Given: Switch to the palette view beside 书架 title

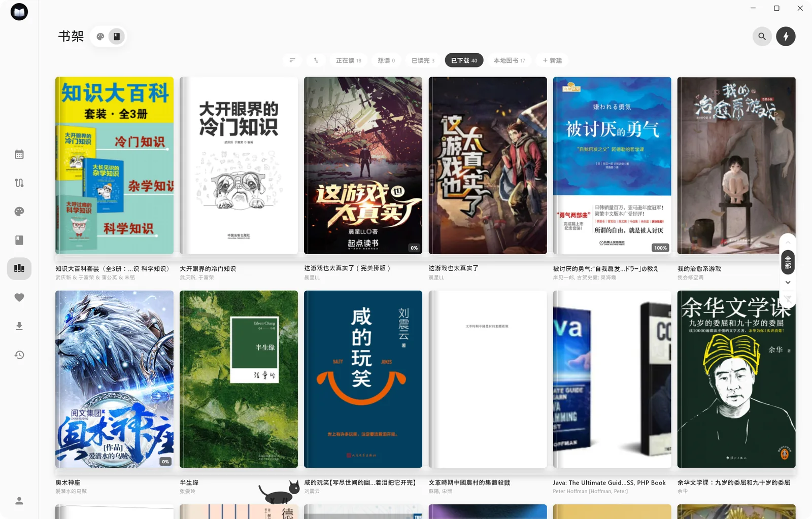Looking at the screenshot, I should (100, 37).
